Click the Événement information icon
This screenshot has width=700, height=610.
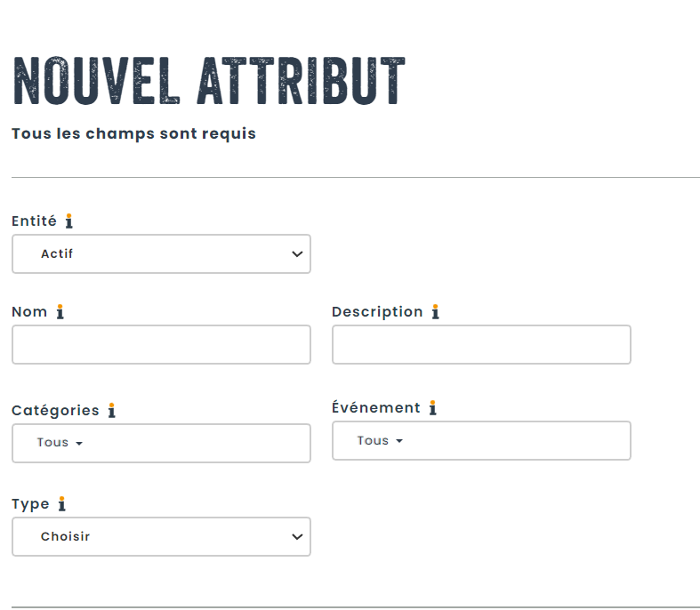pos(432,407)
